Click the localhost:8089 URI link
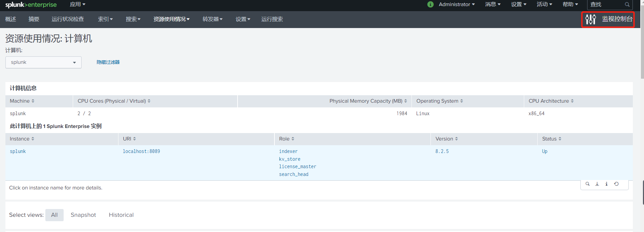Image resolution: width=644 pixels, height=232 pixels. pyautogui.click(x=141, y=151)
